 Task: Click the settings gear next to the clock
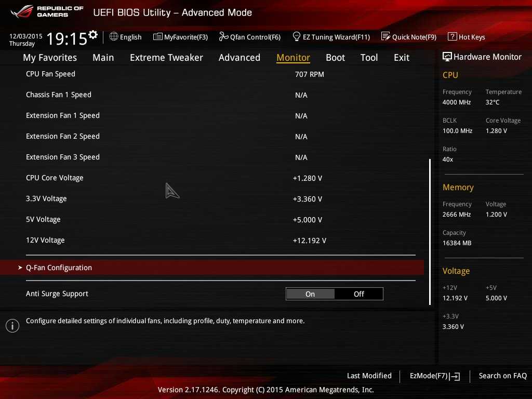coord(93,35)
